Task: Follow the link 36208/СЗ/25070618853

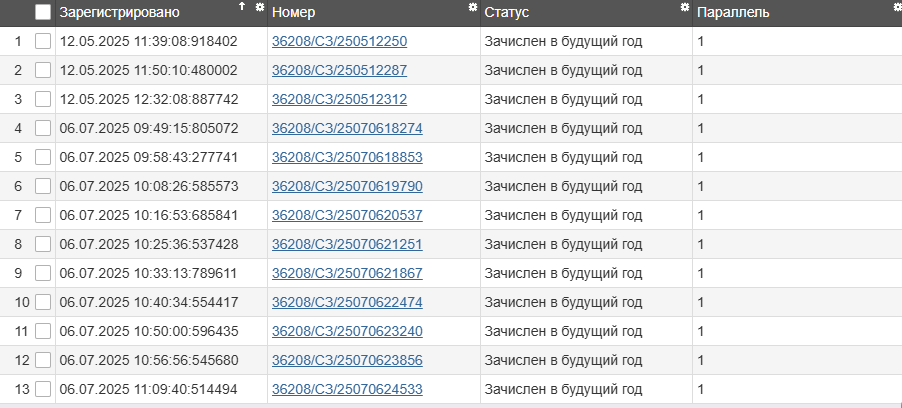Action: click(x=347, y=158)
